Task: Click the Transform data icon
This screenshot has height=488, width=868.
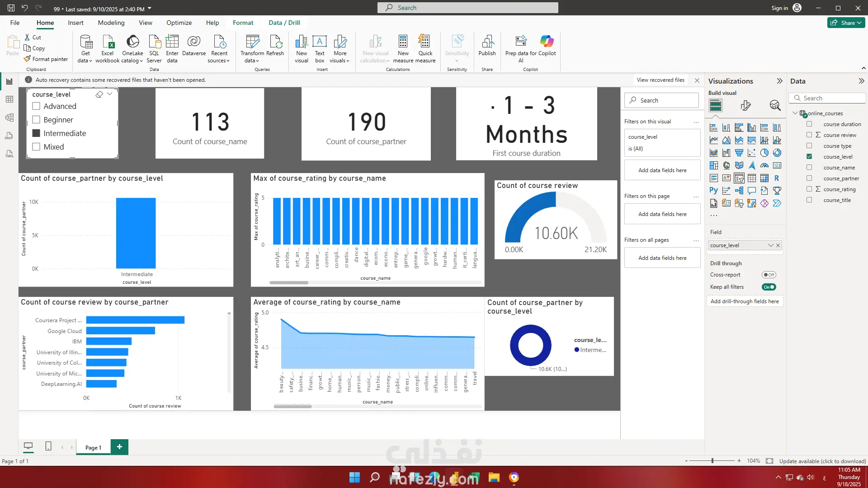Action: coord(252,42)
